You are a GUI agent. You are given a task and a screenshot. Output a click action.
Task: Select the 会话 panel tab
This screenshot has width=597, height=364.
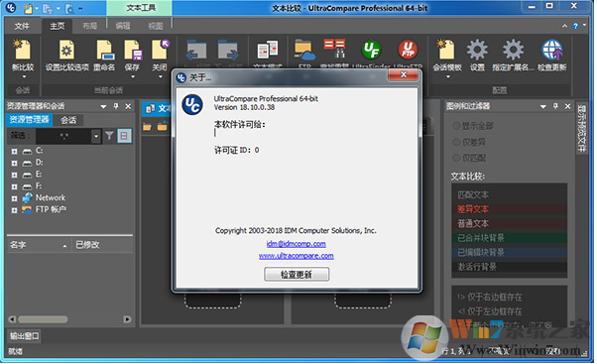coord(68,120)
